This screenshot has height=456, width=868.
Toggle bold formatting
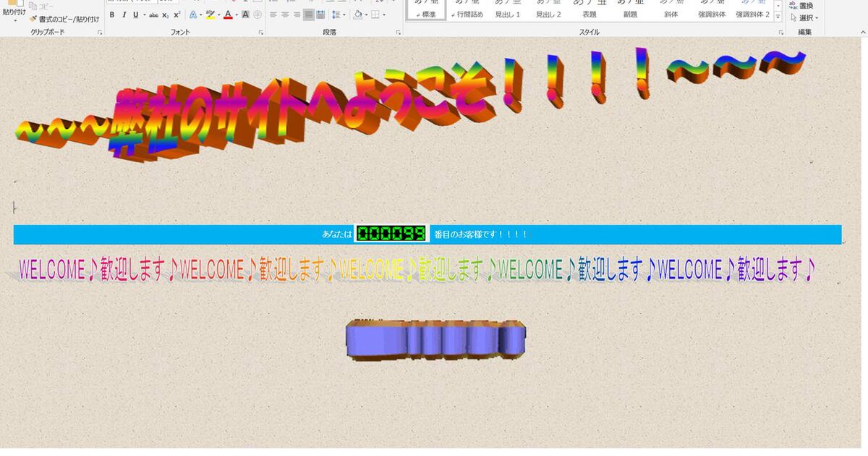(111, 14)
